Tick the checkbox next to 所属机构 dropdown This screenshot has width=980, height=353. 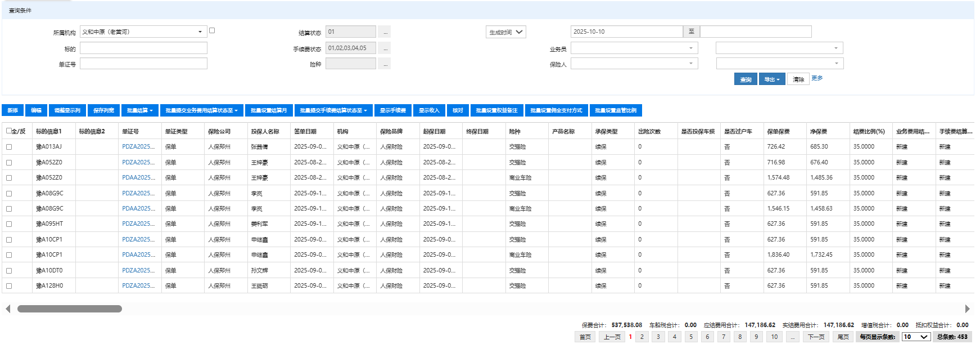(x=212, y=30)
